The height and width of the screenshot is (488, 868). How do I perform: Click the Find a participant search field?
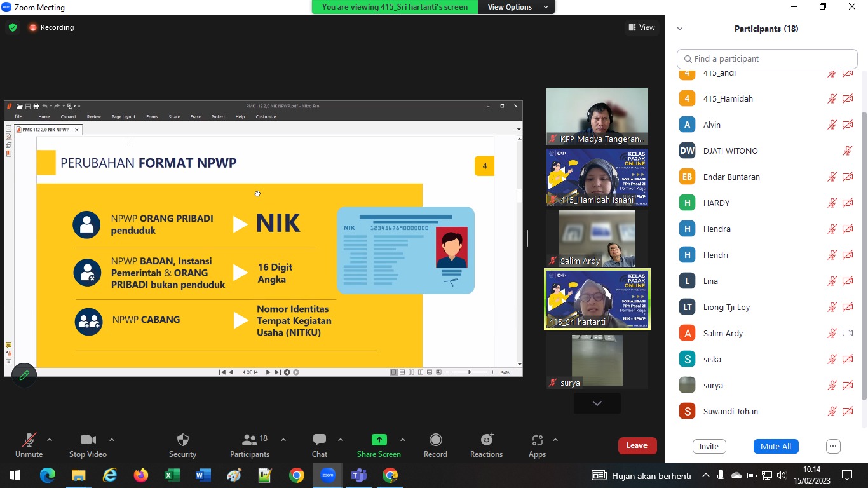pyautogui.click(x=767, y=58)
